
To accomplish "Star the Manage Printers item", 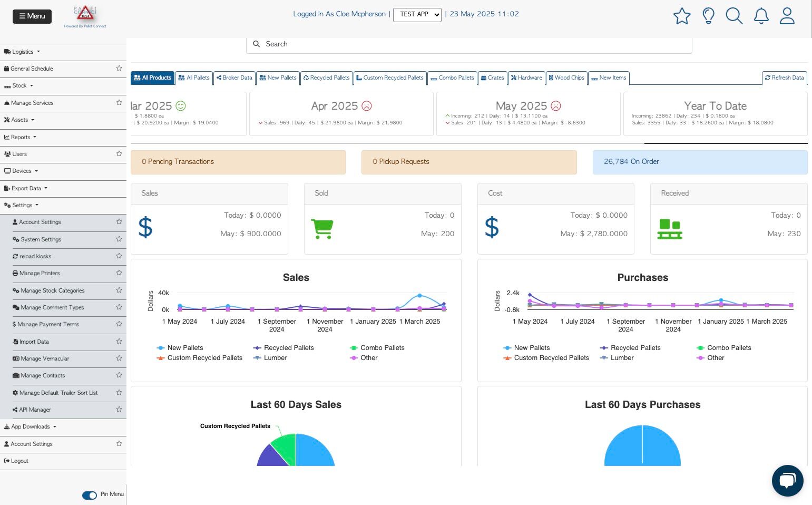I will coord(119,273).
